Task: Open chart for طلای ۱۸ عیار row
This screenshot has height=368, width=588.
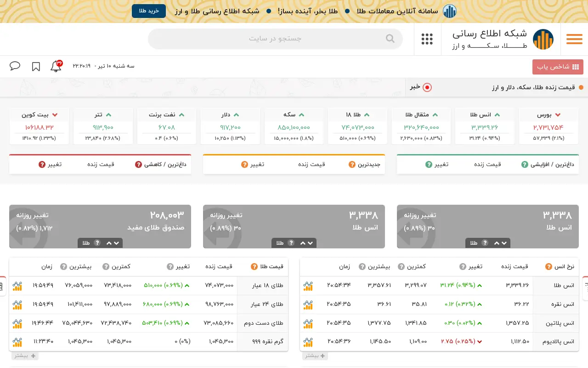Action: coord(17,286)
